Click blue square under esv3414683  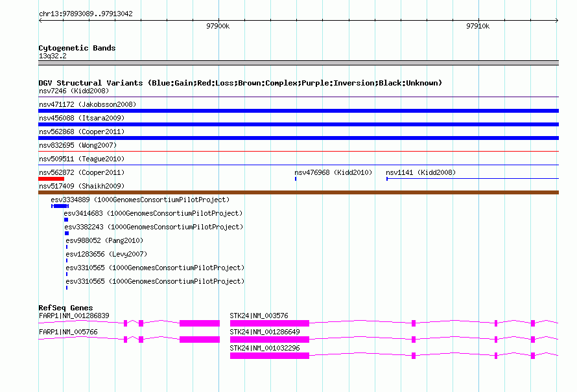[66, 220]
